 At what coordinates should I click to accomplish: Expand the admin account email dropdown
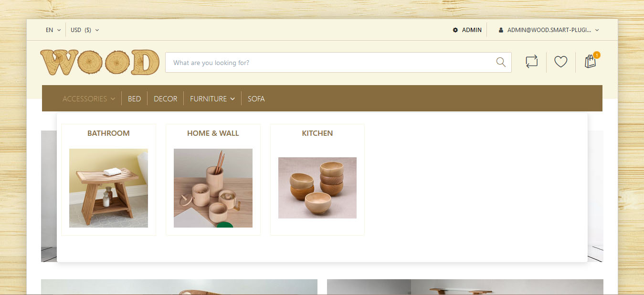549,30
